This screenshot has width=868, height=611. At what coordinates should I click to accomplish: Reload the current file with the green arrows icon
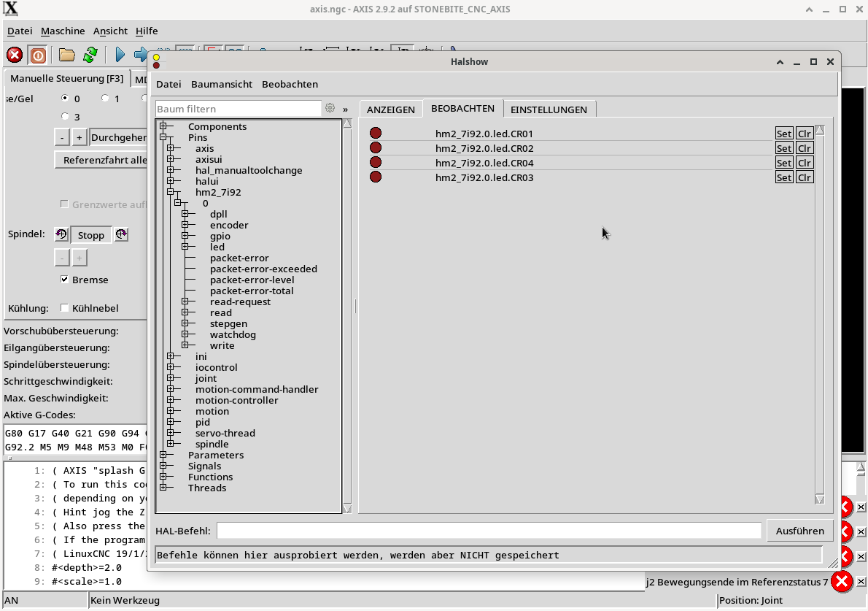coord(90,55)
